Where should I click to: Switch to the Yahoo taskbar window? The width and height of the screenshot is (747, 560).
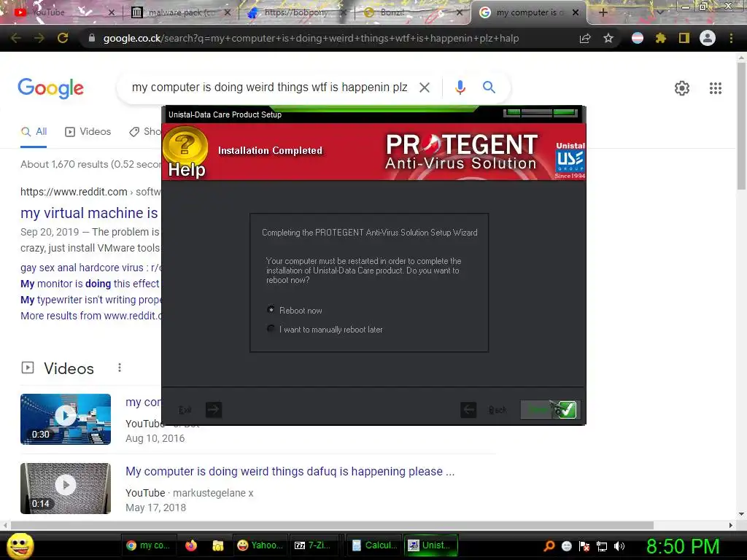260,545
